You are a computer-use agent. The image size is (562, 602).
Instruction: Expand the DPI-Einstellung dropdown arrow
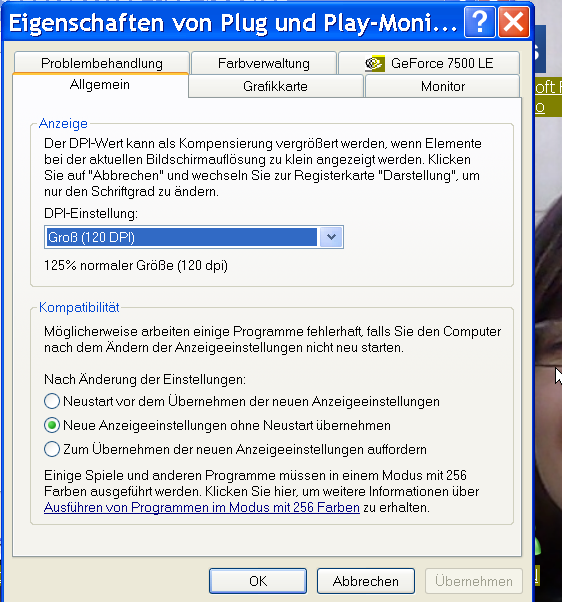331,237
